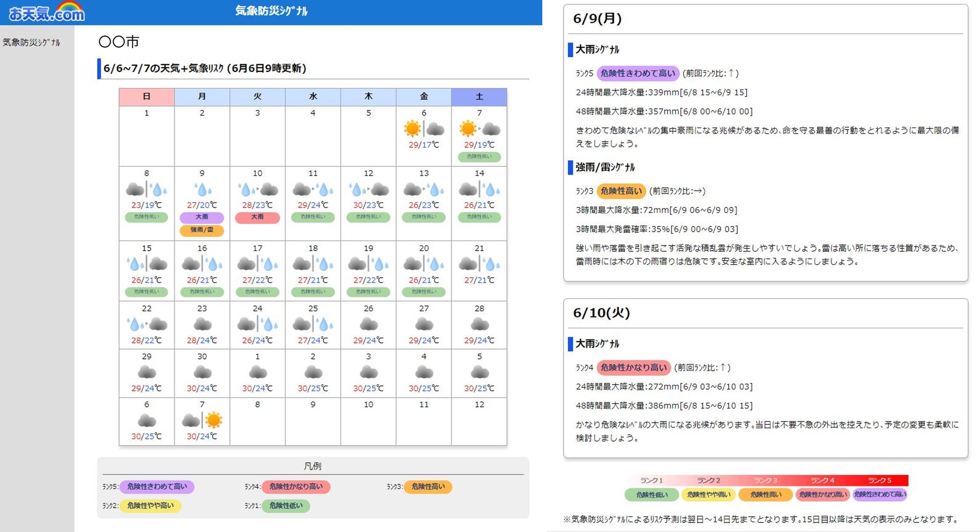Click the red 大雨 badge on June 10
This screenshot has height=532, width=980.
[x=257, y=217]
